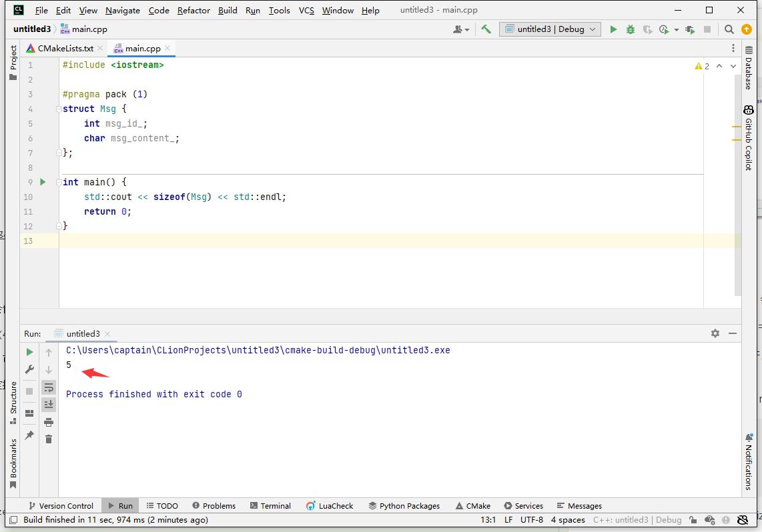
Task: Open the LuaCheck tool tab
Action: tap(330, 506)
